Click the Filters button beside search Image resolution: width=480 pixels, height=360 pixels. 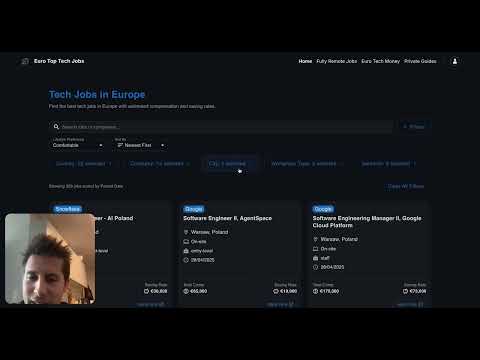coord(414,127)
